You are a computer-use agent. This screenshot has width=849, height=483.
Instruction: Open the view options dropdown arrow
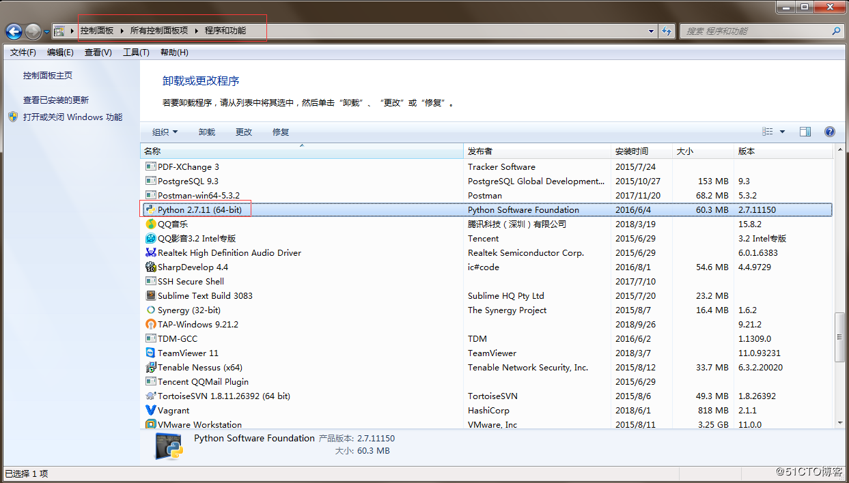click(782, 132)
